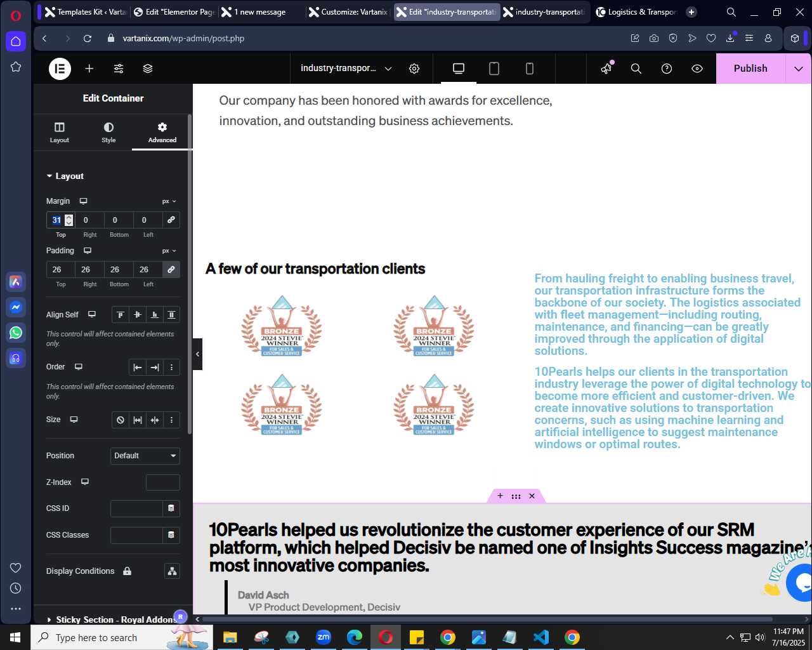Click the Margin Top input field
This screenshot has width=812, height=650.
coord(60,220)
